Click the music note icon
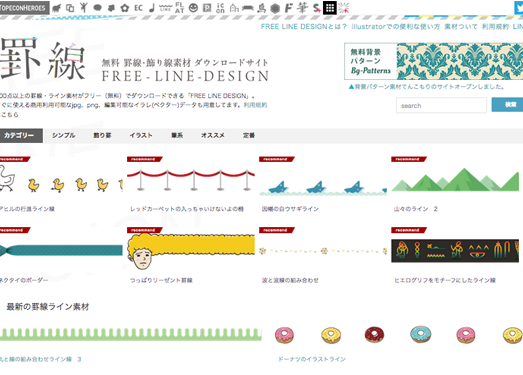523x375 pixels. point(152,8)
